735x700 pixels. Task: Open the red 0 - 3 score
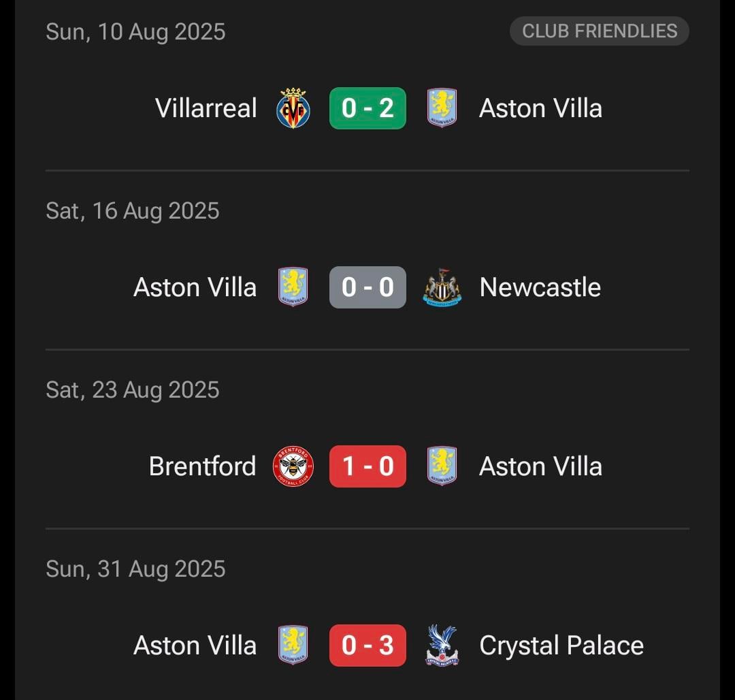coord(367,646)
